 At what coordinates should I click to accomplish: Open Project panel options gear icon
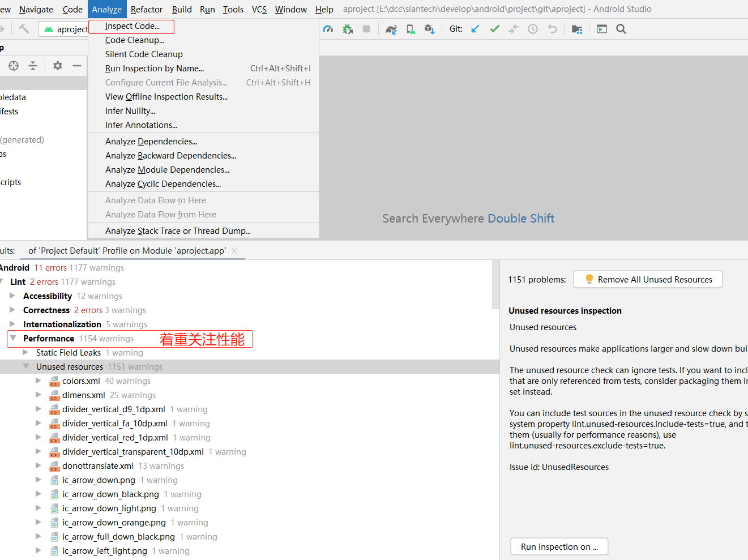click(x=57, y=66)
